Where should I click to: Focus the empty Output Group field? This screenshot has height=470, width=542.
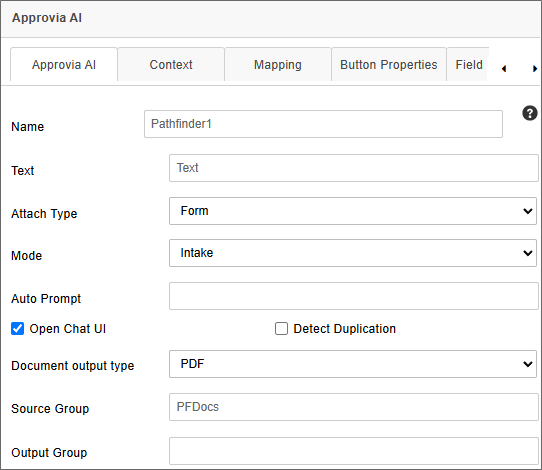354,451
